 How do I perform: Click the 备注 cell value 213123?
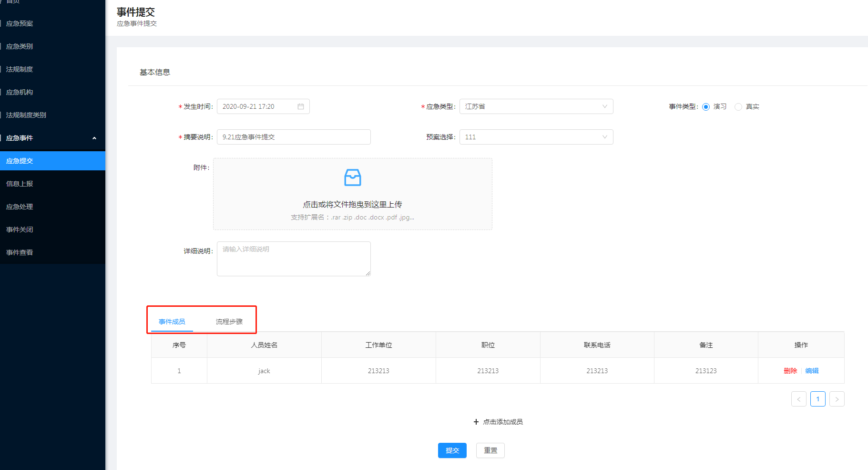click(x=706, y=371)
